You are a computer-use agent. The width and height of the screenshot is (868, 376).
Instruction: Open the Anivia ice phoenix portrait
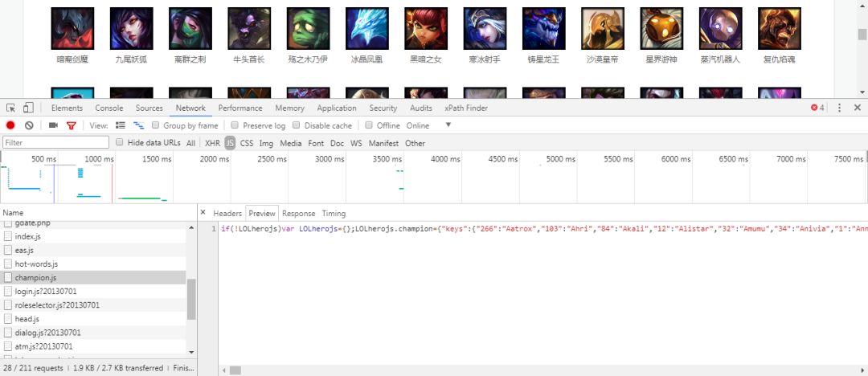[367, 28]
